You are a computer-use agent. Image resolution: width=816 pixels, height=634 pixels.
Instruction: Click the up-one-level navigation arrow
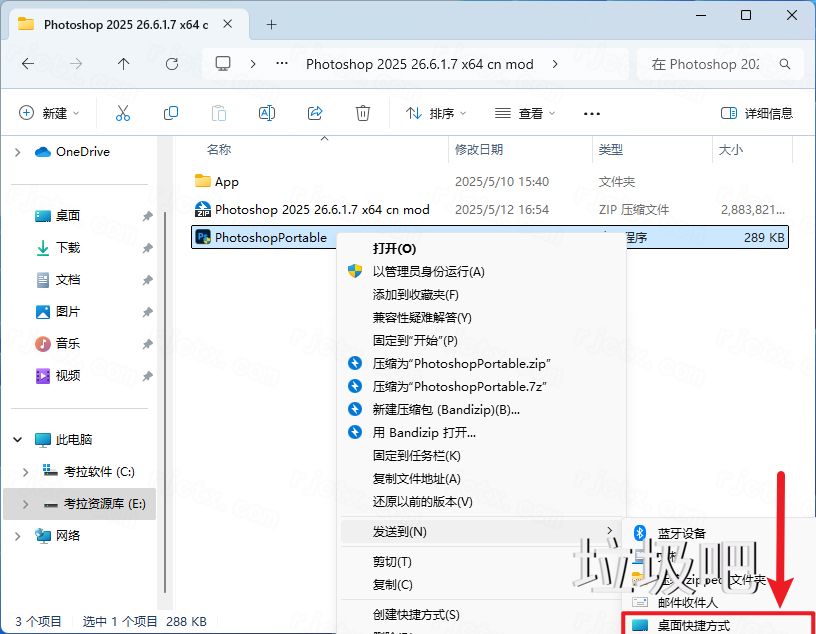tap(122, 63)
